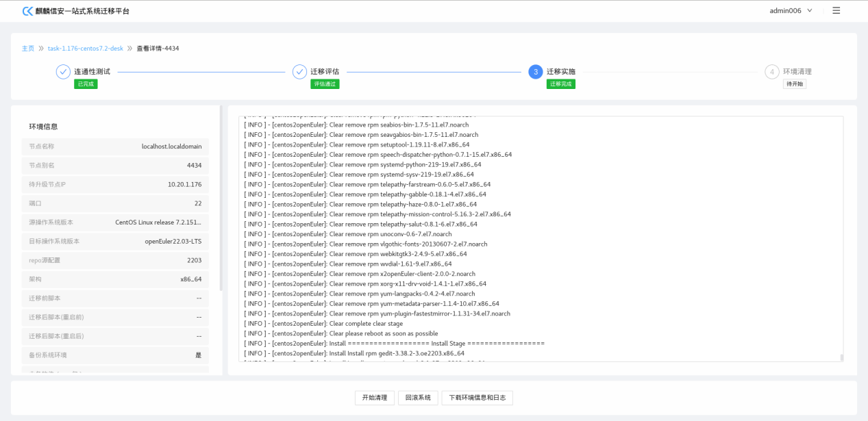Click 下载环境信息和日志 button
The height and width of the screenshot is (421, 868).
(x=477, y=398)
